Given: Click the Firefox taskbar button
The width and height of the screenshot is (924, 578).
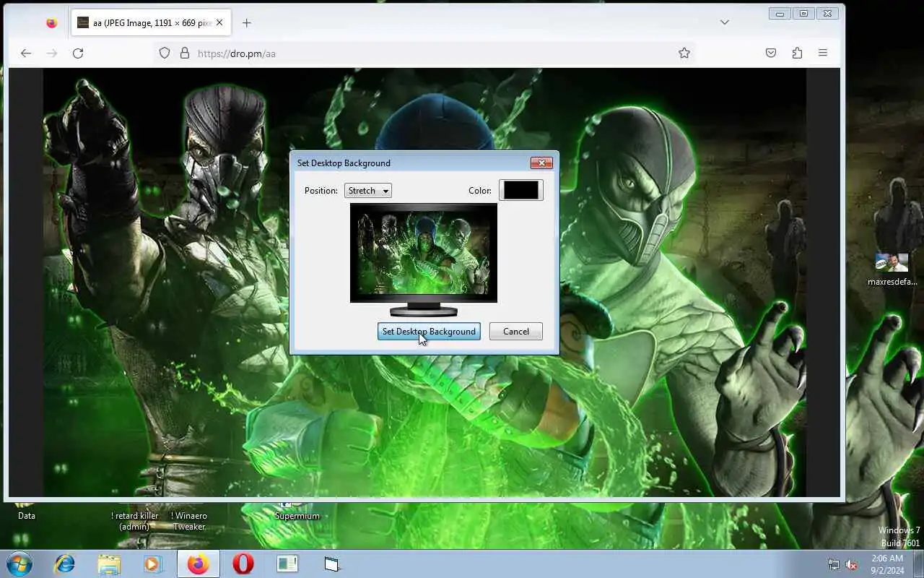Looking at the screenshot, I should [198, 564].
